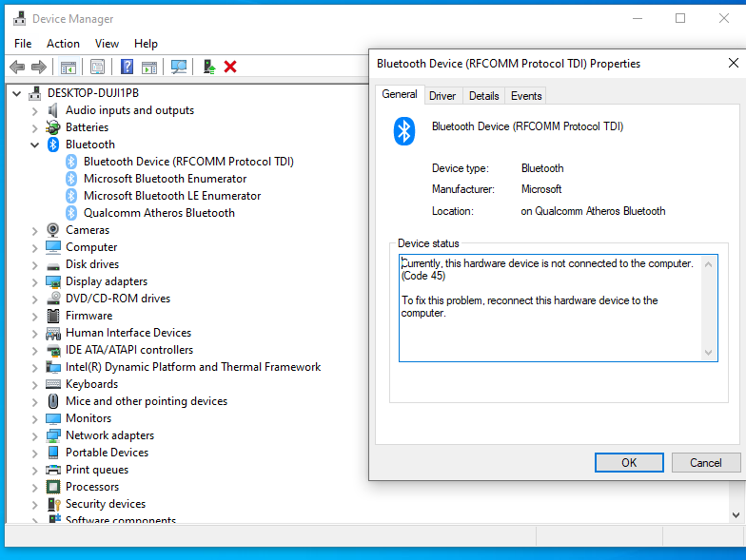Click the Display adapters category icon
Screen dimensions: 746x560
53,281
